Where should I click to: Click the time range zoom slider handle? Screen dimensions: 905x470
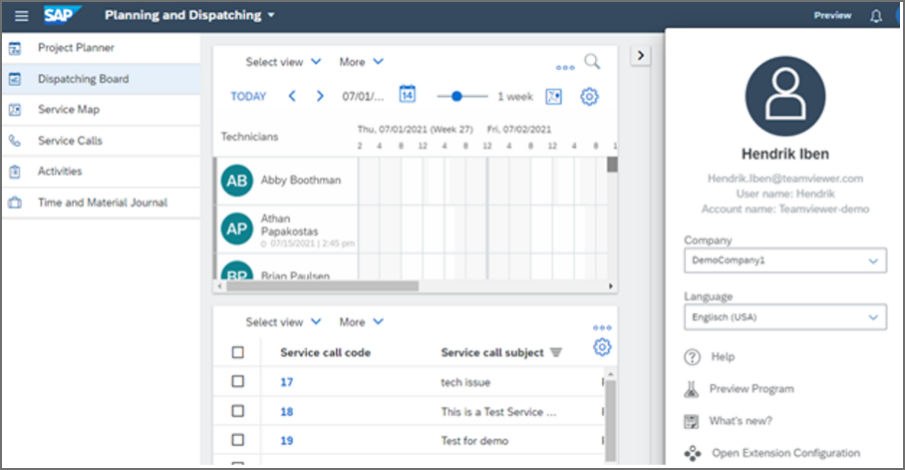pos(457,96)
